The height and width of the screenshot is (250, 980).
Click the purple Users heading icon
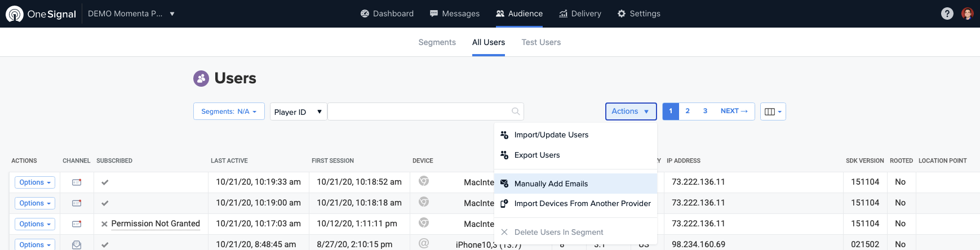[x=201, y=78]
